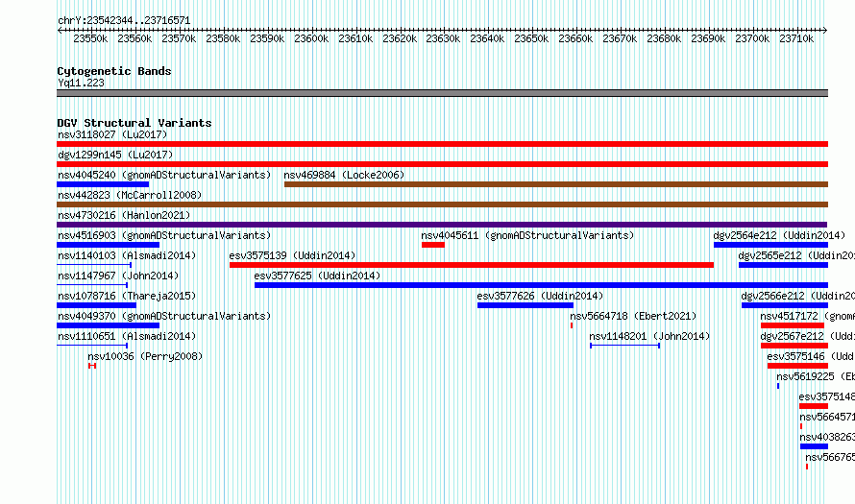
Task: Click the 23700k ruler position label
Action: coord(752,39)
